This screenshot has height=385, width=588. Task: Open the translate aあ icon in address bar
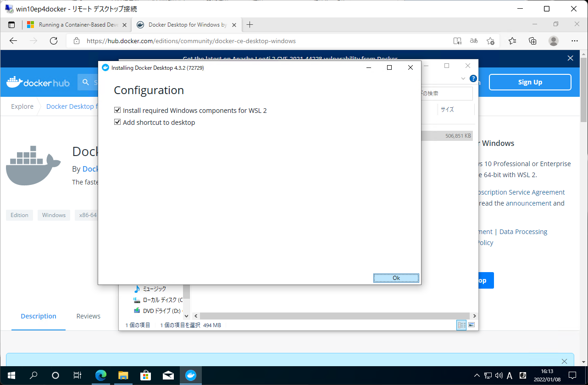(473, 41)
